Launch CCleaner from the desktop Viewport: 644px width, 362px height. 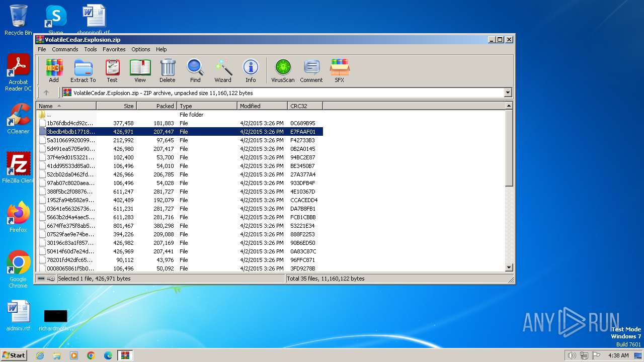(x=18, y=119)
